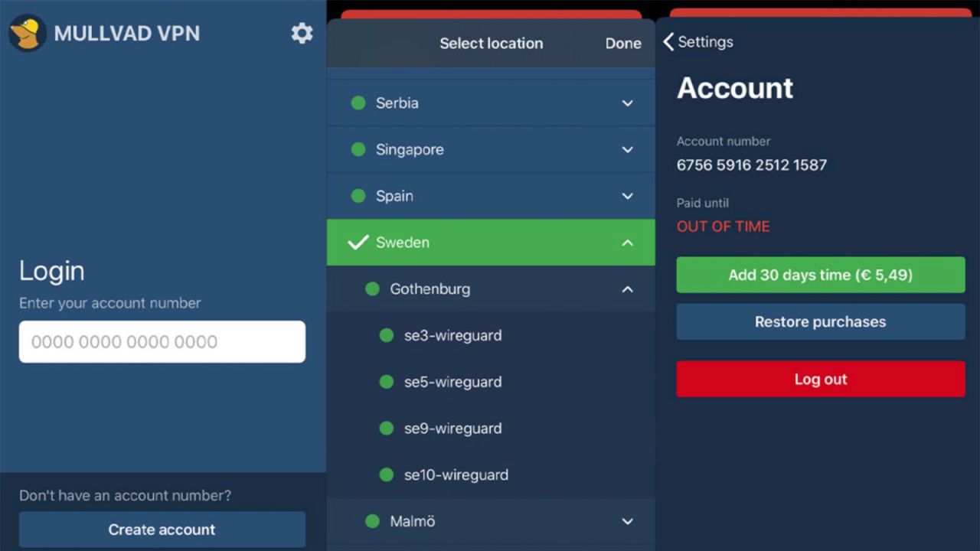Screen dimensions: 980x551
Task: Add 30 days time for € 5,49
Action: 821,275
